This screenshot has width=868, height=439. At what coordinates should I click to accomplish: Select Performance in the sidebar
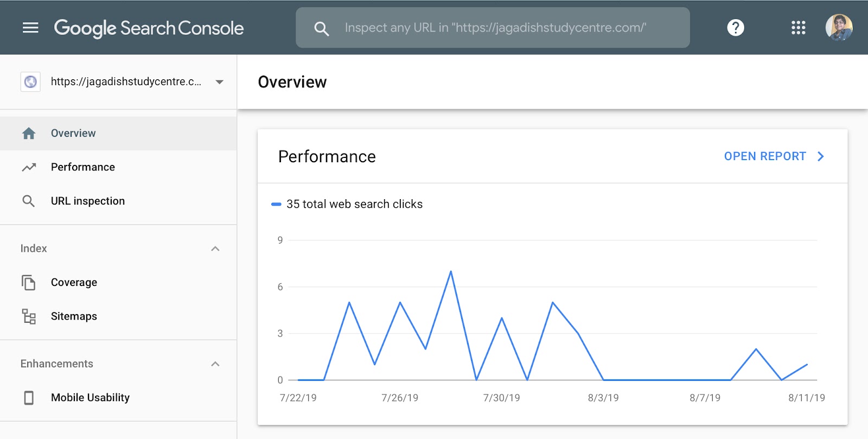pos(82,167)
